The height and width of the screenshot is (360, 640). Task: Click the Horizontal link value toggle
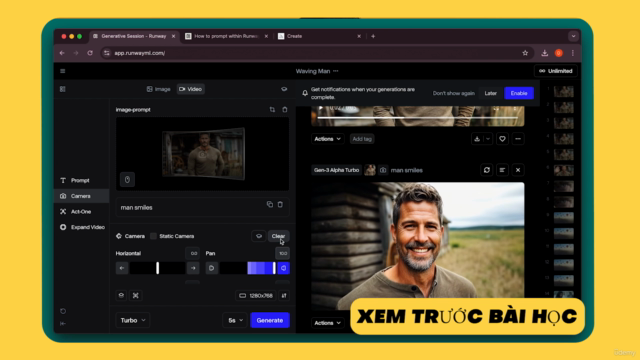point(193,253)
